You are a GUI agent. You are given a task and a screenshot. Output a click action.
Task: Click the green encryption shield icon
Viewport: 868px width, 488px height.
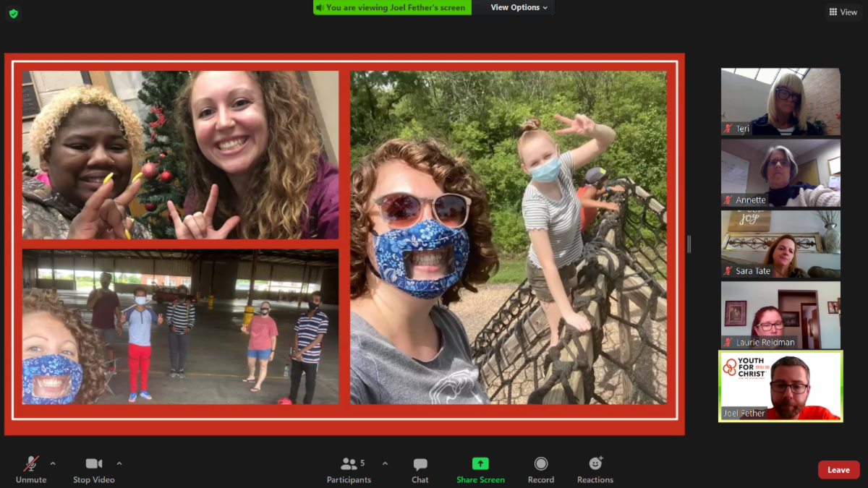tap(14, 13)
